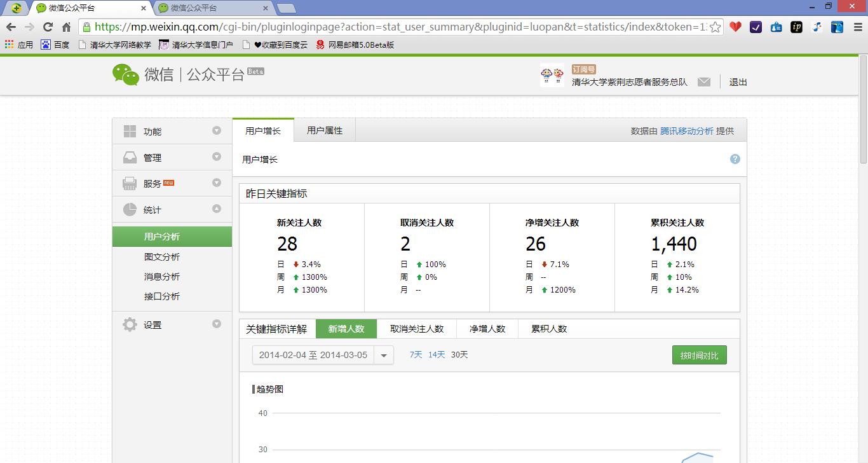Open the ip browser extension icon

795,28
